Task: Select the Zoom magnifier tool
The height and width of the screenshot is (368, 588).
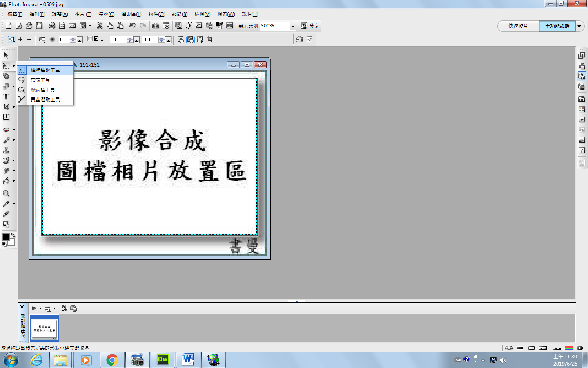Action: tap(6, 193)
